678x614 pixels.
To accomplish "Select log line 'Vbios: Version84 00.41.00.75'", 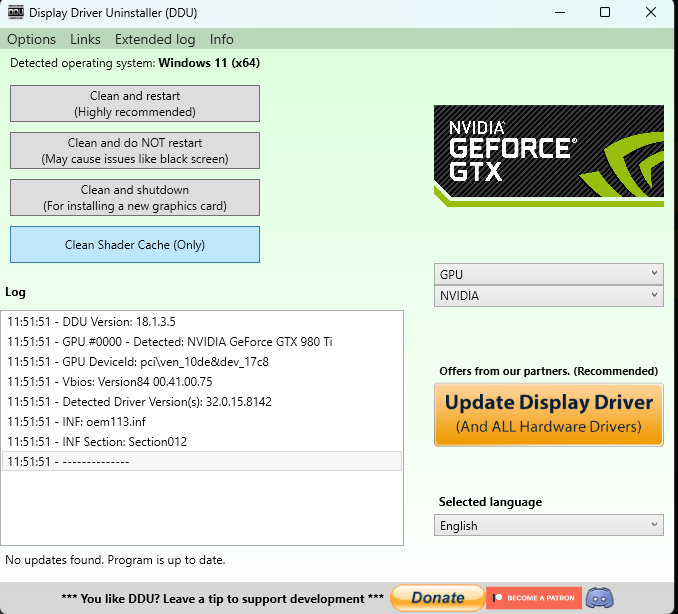I will [202, 382].
